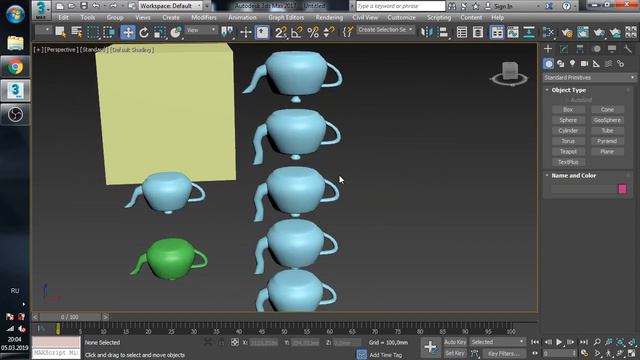Select the Geometry category icon
Screen dimensions: 640x360
(549, 64)
